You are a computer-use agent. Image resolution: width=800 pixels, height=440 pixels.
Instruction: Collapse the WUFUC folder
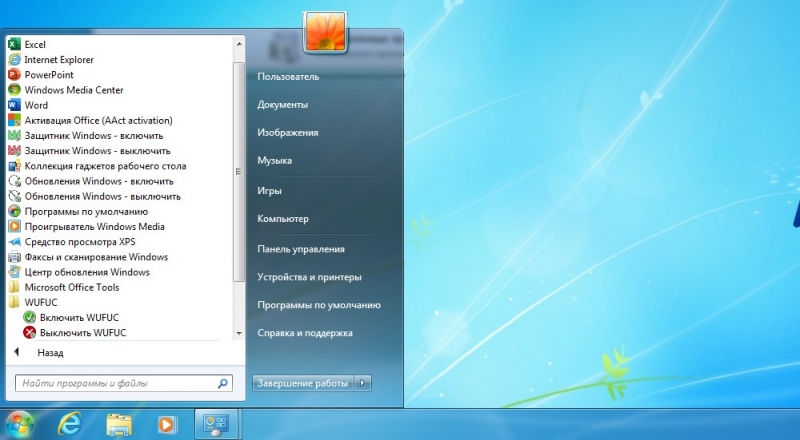[x=14, y=303]
